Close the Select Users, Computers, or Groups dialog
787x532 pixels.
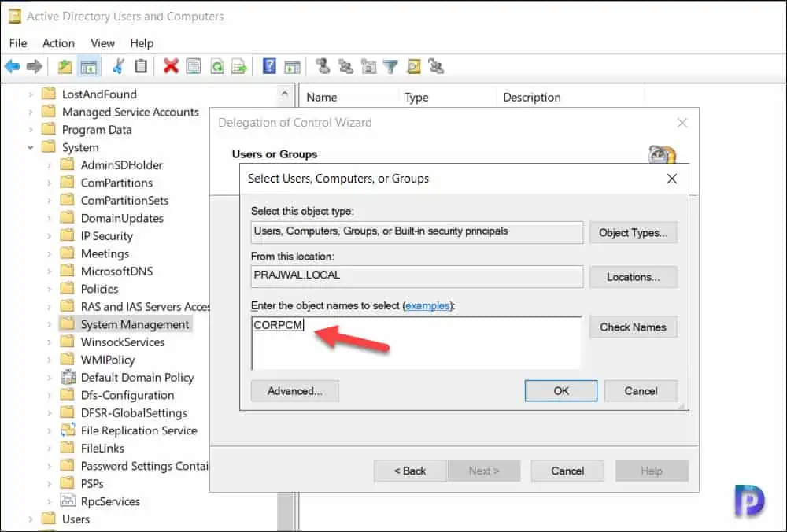pyautogui.click(x=671, y=179)
